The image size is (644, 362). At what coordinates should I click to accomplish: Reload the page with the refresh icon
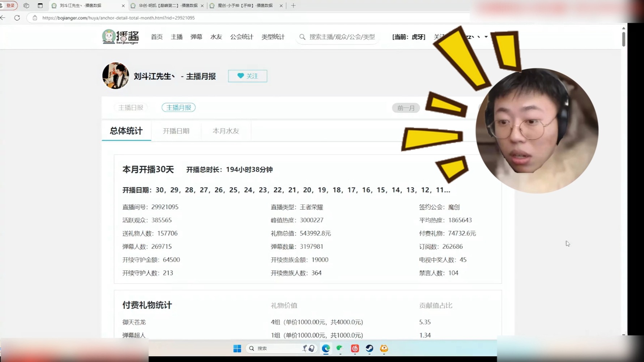click(x=17, y=18)
